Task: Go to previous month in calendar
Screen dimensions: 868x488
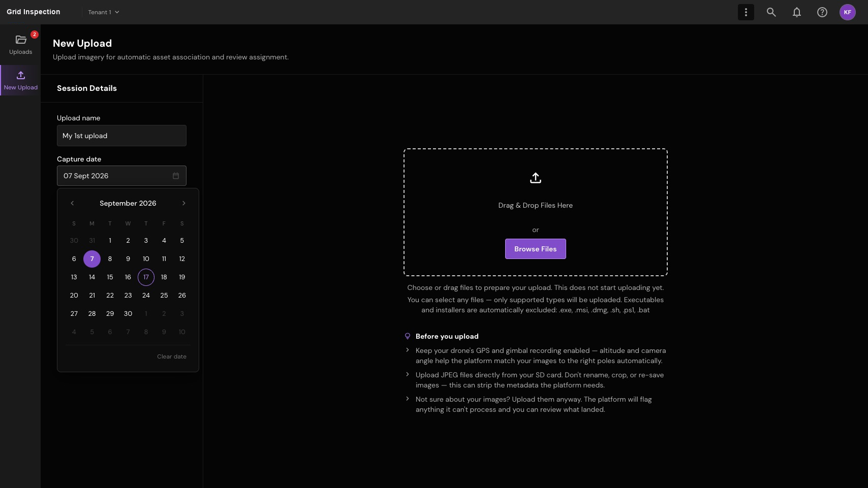Action: 72,203
